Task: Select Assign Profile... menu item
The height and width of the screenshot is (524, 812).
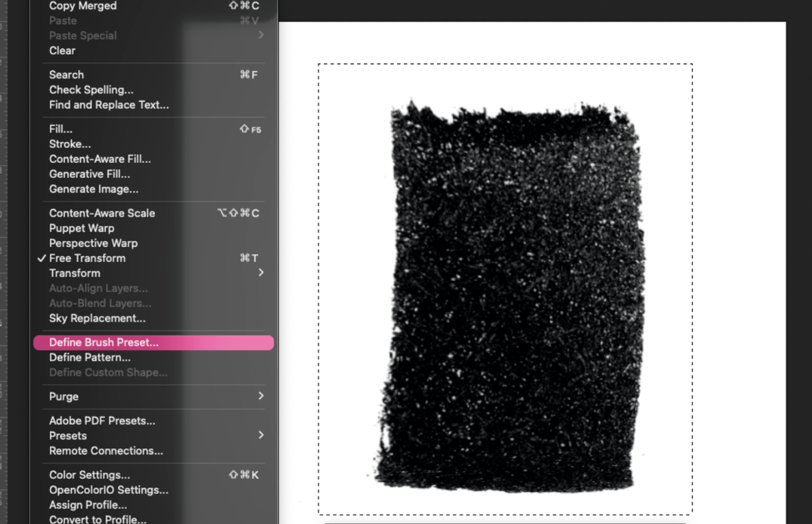Action: 154,505
